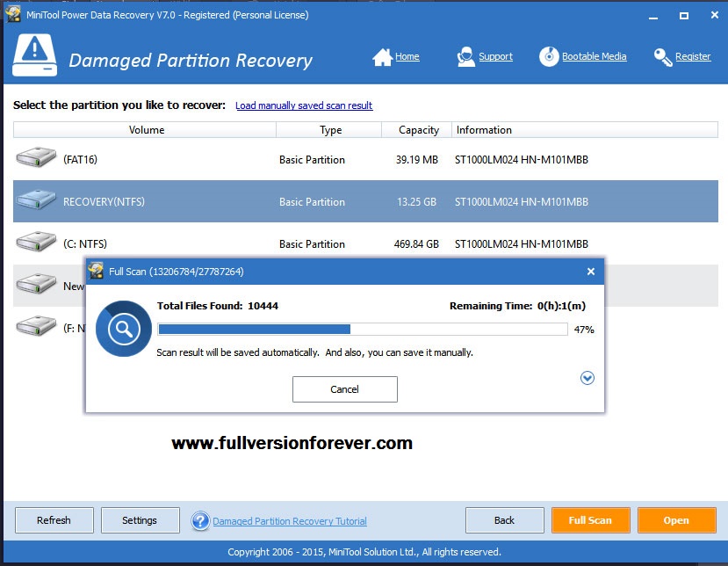Image resolution: width=728 pixels, height=566 pixels.
Task: Maximize the MiniTool window
Action: coord(684,16)
